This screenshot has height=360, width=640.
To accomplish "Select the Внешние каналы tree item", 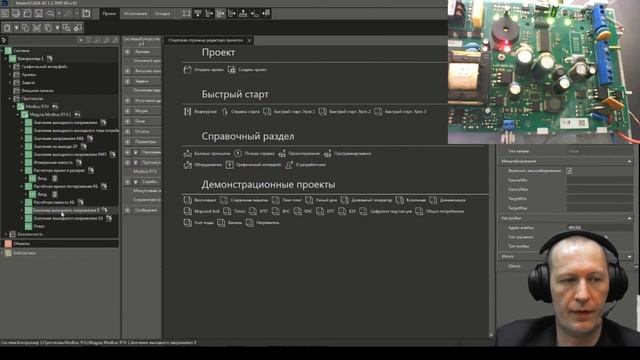I will pyautogui.click(x=38, y=91).
